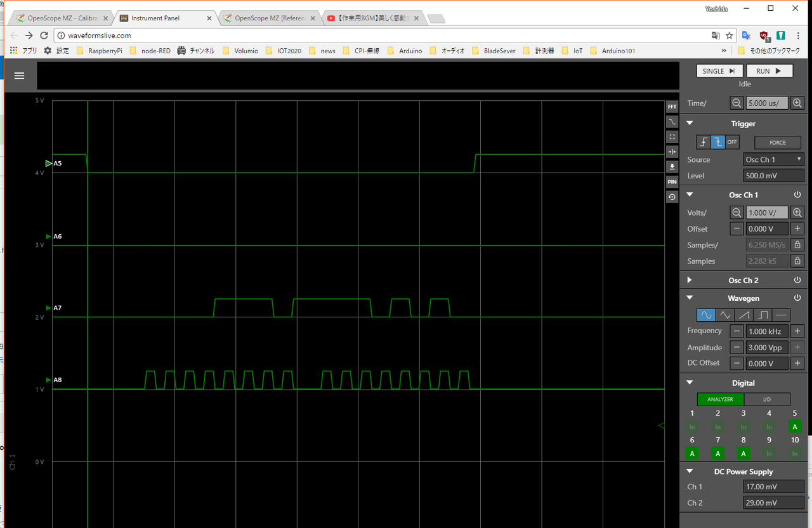Collapse the DC Power Supply section
This screenshot has height=528, width=812.
click(x=690, y=472)
